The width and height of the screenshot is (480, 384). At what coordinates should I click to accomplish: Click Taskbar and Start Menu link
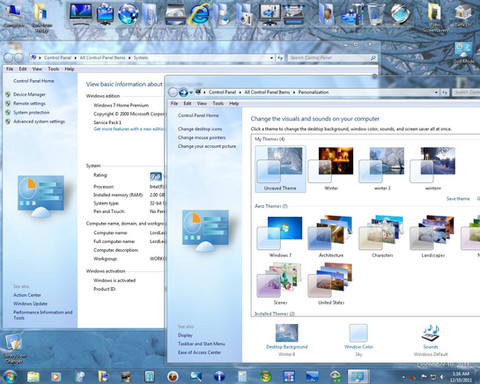[x=201, y=344]
